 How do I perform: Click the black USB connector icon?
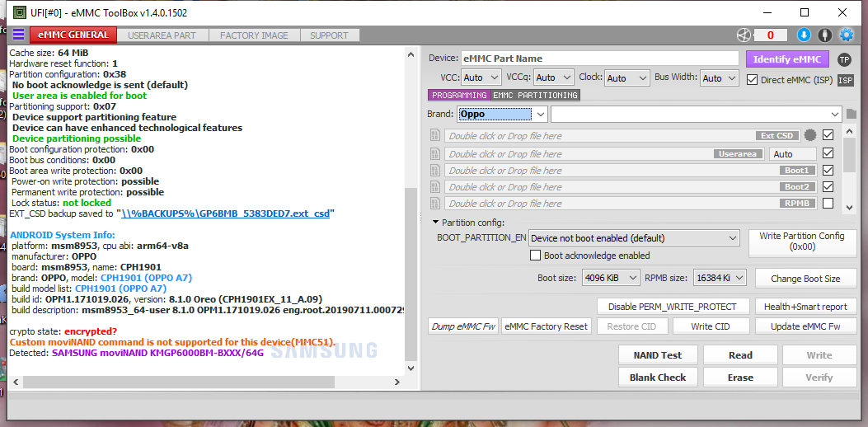tap(825, 35)
